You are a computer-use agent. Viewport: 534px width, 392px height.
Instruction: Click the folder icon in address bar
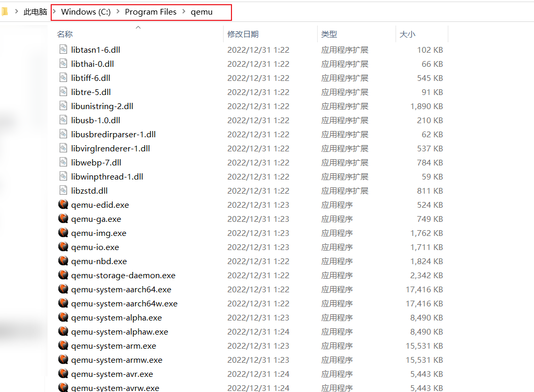(4, 12)
